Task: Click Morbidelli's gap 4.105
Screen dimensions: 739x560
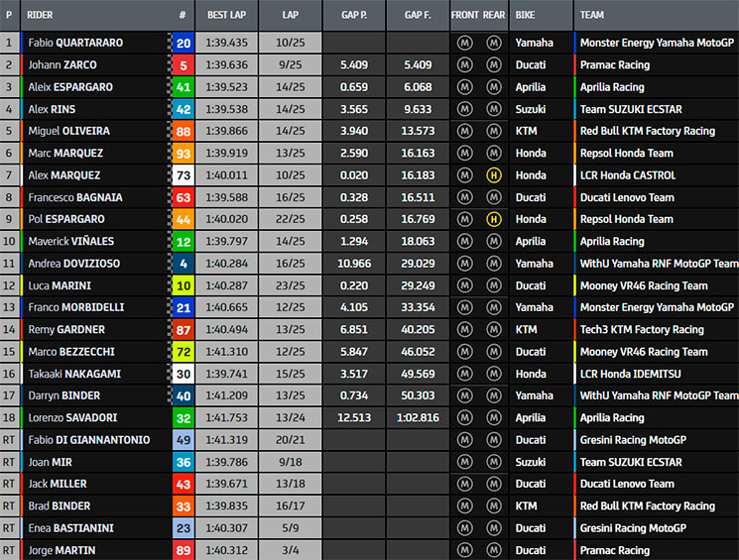Action: [354, 307]
